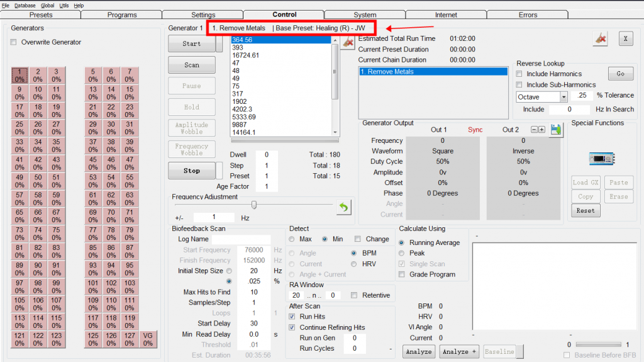Click the Go button in Reverse Lookup

pos(620,74)
